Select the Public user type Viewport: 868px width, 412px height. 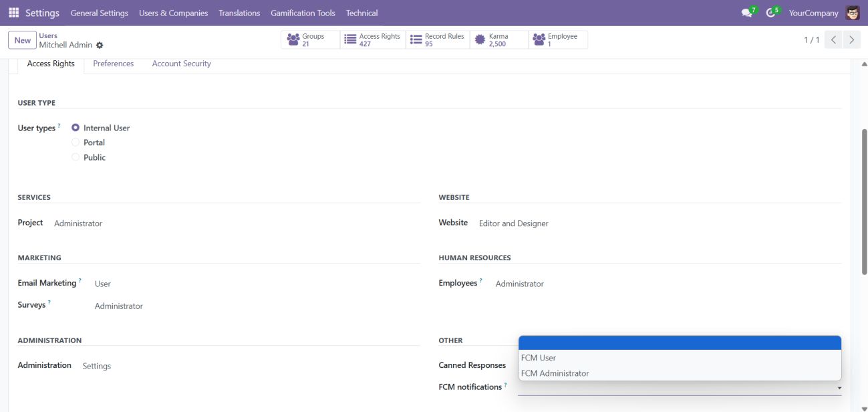coord(76,157)
